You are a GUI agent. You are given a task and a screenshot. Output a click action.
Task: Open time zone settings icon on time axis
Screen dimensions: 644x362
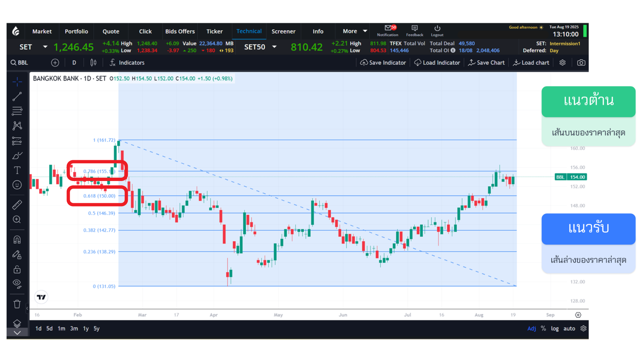pyautogui.click(x=578, y=315)
